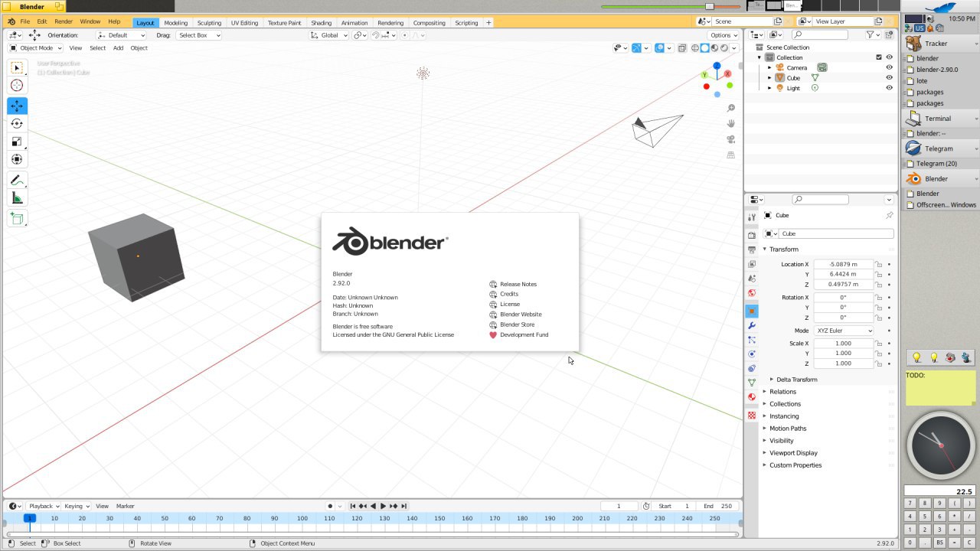Open the Playback dropdown in timeline
980x551 pixels.
[x=44, y=506]
